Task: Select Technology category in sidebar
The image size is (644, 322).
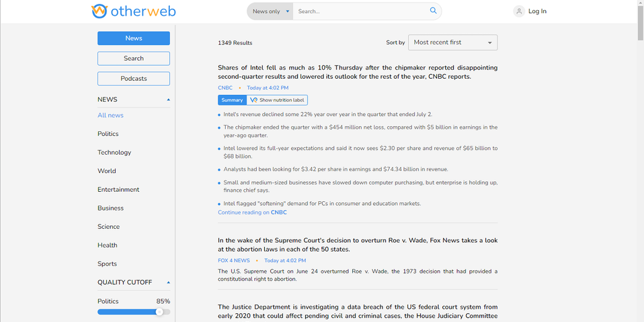Action: tap(114, 152)
